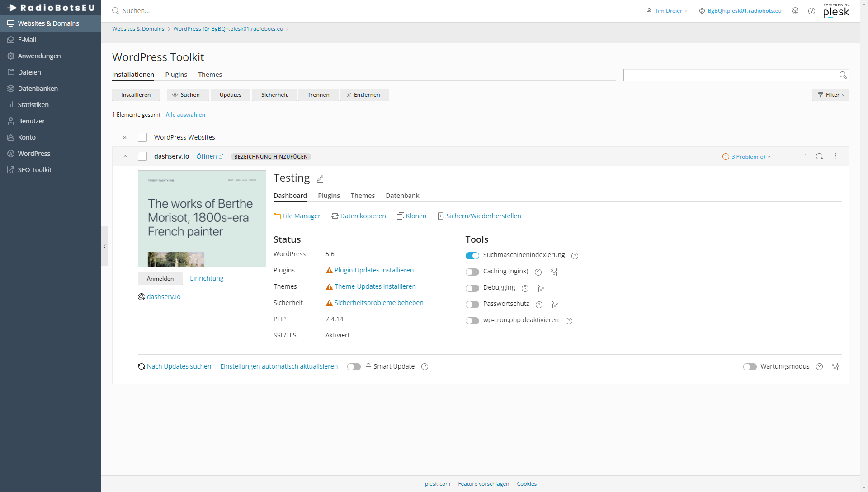Disable Suchmaschinenindexierung toggle

(x=472, y=256)
